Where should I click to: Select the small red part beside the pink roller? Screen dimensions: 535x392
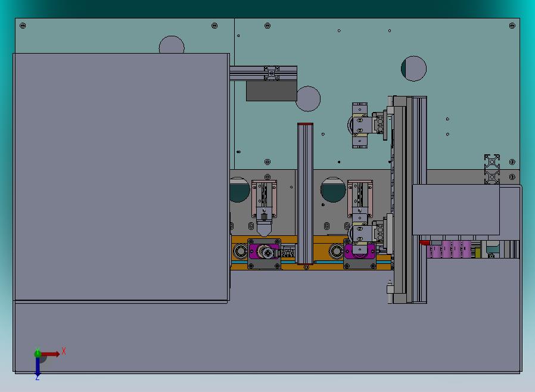coord(425,242)
